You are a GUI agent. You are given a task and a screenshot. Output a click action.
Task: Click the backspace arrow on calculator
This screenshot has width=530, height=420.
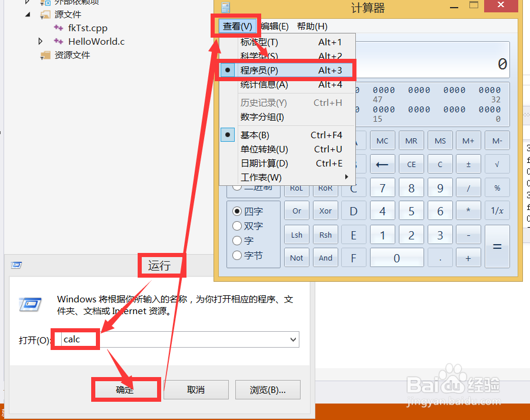coord(383,164)
